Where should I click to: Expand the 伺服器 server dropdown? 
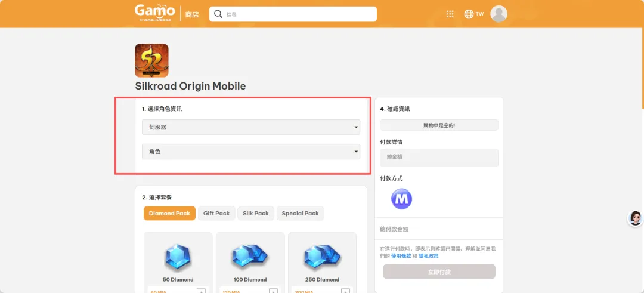251,127
